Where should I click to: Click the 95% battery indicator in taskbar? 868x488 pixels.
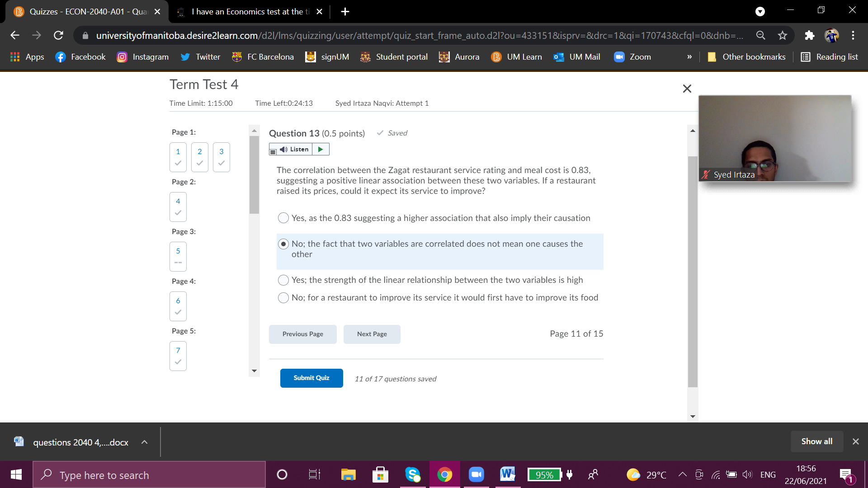tap(544, 474)
